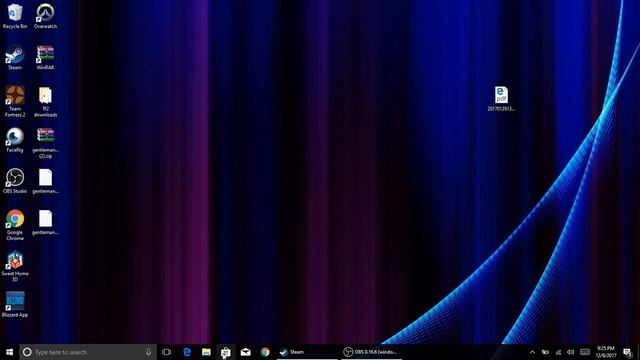Select the Blizzard App desktop shortcut
640x360 pixels.
tap(15, 304)
